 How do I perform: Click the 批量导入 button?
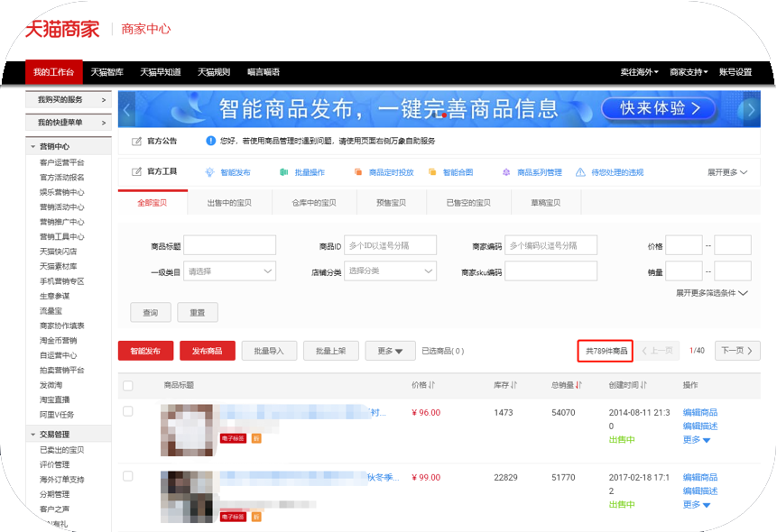(x=269, y=351)
